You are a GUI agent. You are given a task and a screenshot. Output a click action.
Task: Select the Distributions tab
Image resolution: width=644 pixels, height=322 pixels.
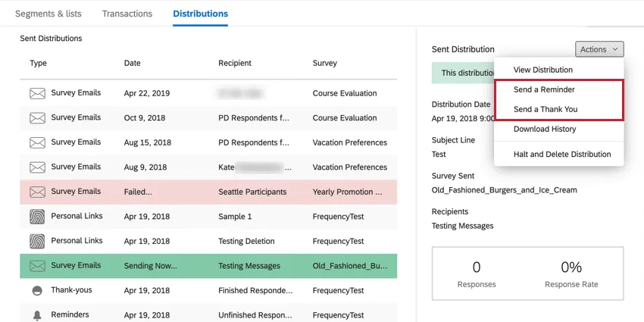200,14
